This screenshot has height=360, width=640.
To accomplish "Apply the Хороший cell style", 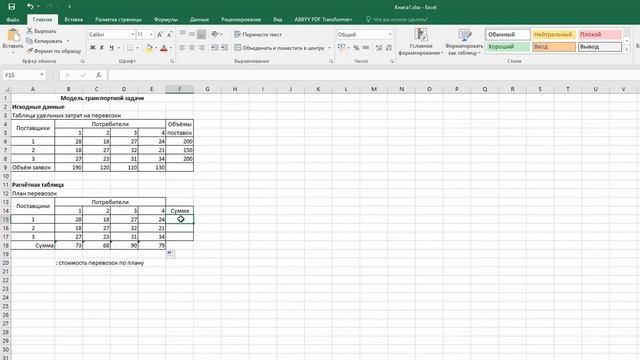I will [x=508, y=47].
